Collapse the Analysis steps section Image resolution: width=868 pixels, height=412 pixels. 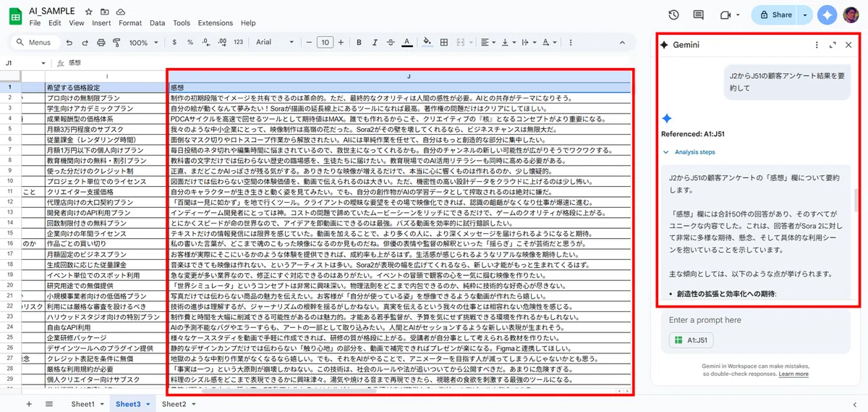688,152
